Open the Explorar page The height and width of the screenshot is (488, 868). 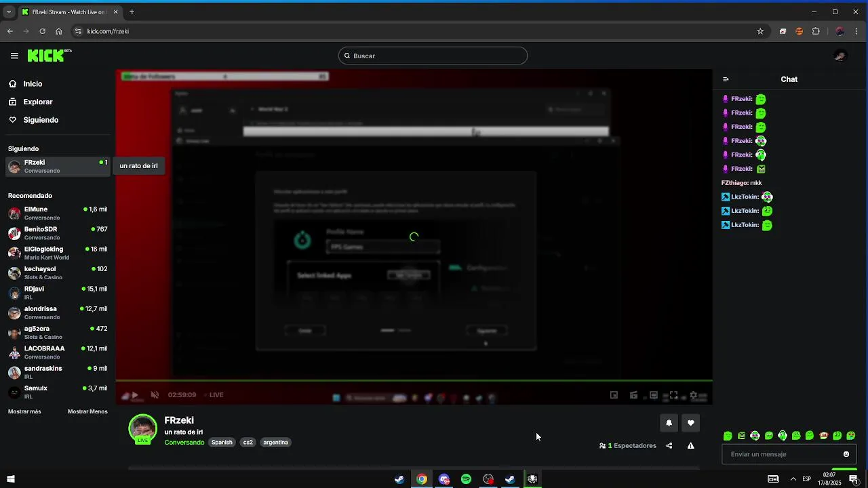coord(37,102)
